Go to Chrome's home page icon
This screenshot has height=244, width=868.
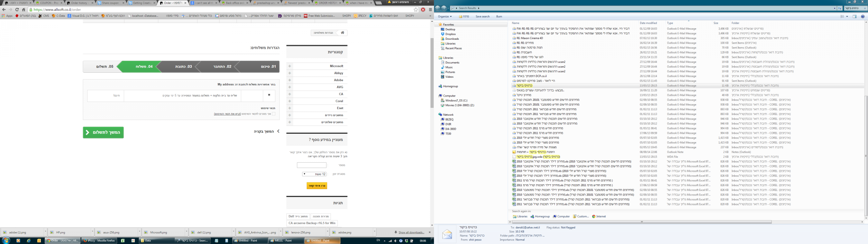click(x=24, y=10)
